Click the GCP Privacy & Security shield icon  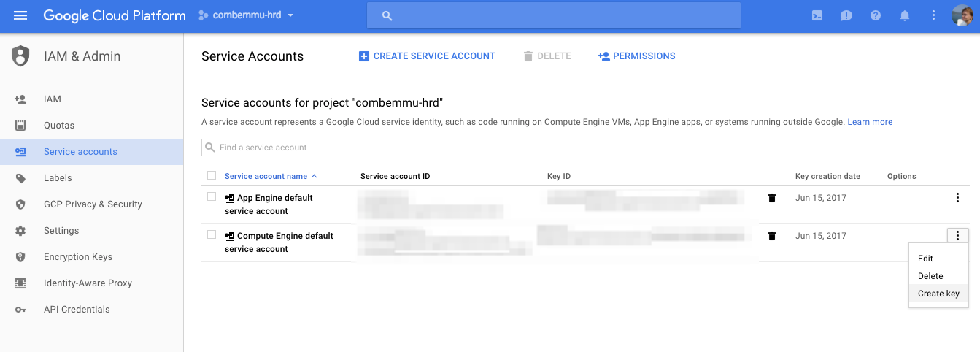(20, 204)
